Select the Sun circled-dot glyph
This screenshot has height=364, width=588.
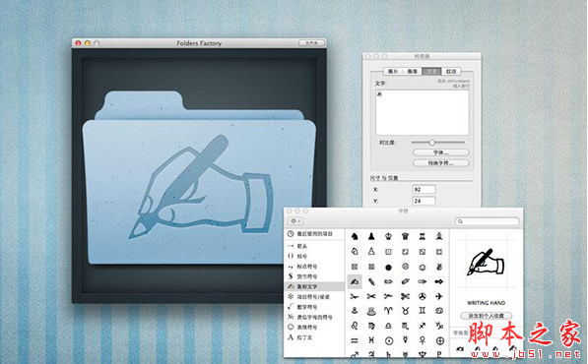[389, 340]
